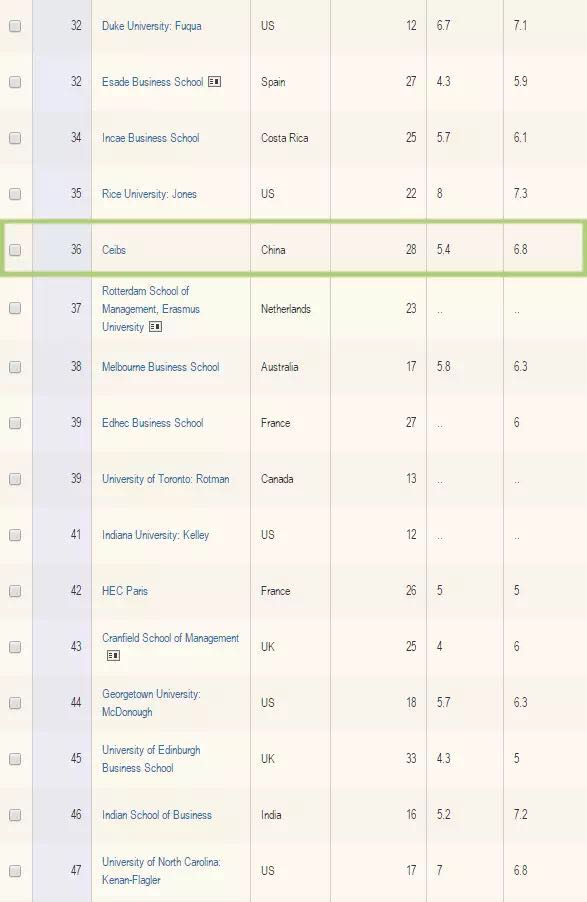587x902 pixels.
Task: Tick the checkbox for Esade Business School
Action: point(16,82)
